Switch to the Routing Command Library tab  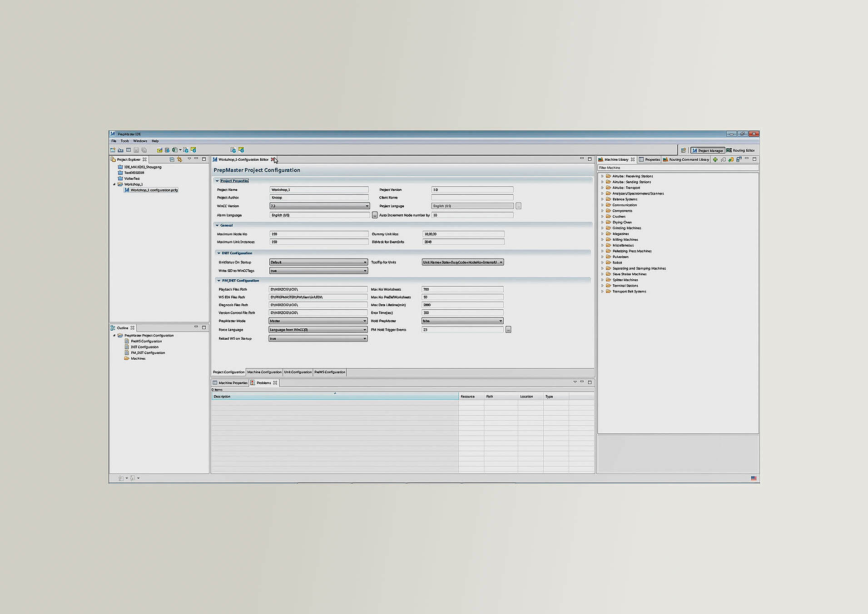(686, 159)
